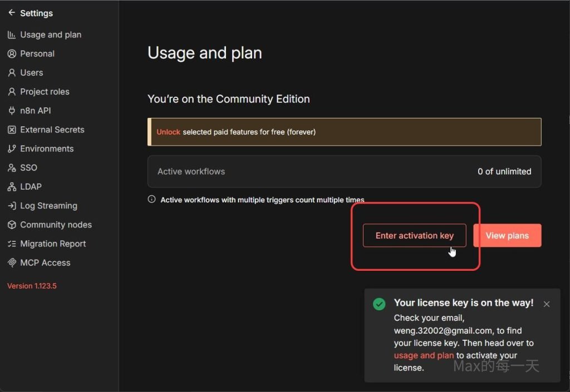Click the Log Streaming arrow icon
This screenshot has width=570, height=392.
12,206
